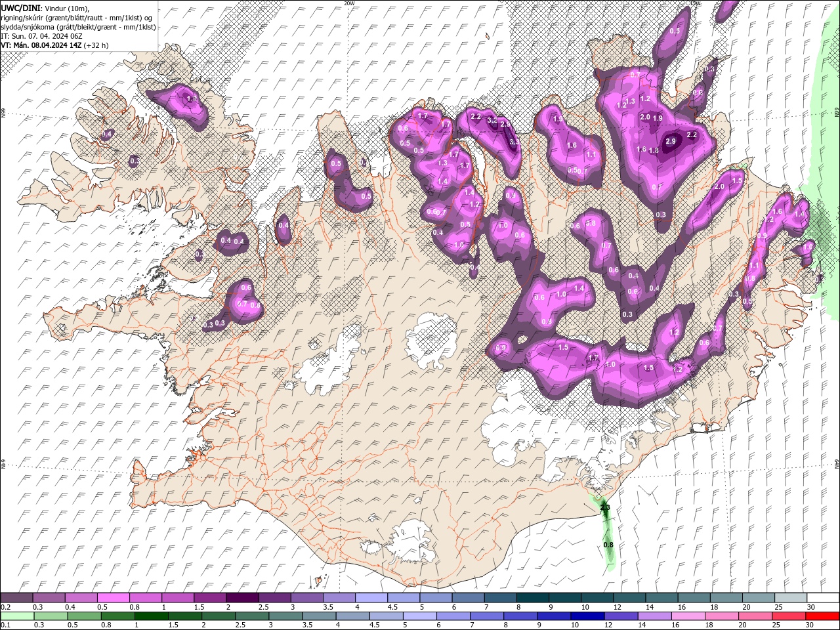Click the white top-row swatch starting at 30

click(823, 598)
